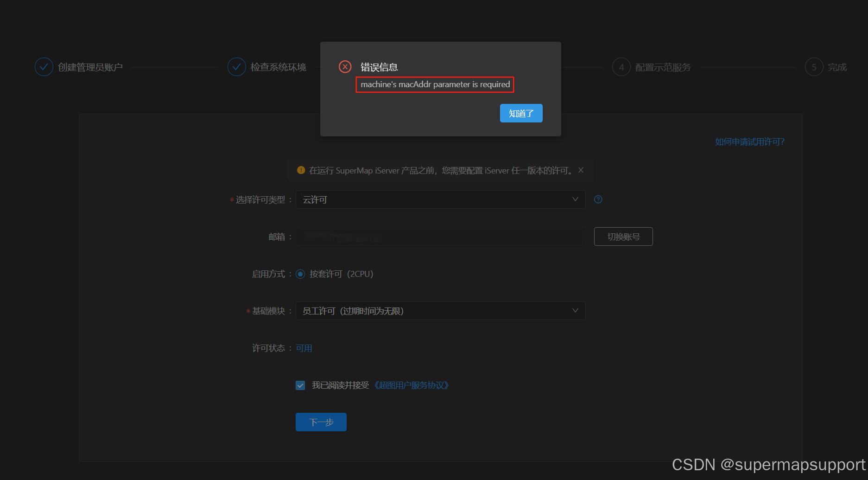Open the 选择许可类型 dropdown showing 云许可

[x=440, y=199]
